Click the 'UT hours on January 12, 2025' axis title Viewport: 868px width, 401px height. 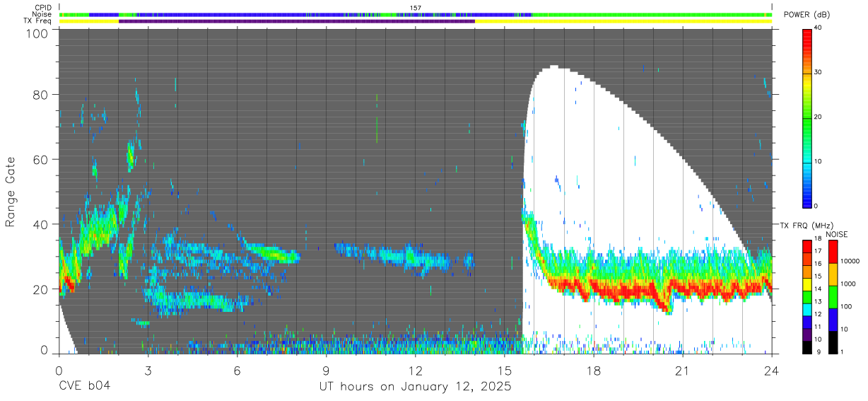(x=414, y=387)
